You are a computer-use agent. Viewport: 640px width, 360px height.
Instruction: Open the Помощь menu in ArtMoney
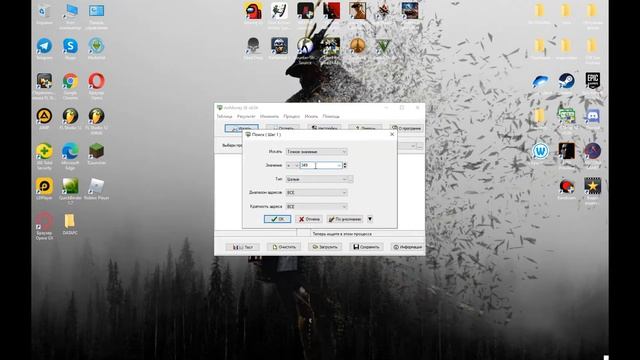point(331,116)
